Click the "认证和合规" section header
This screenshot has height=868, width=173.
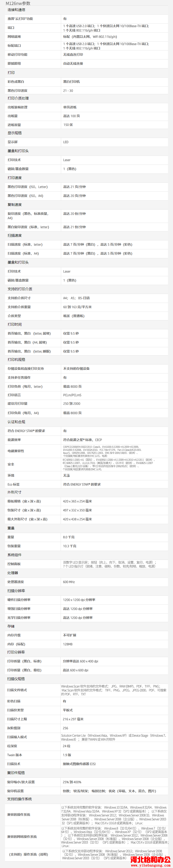tap(16, 422)
